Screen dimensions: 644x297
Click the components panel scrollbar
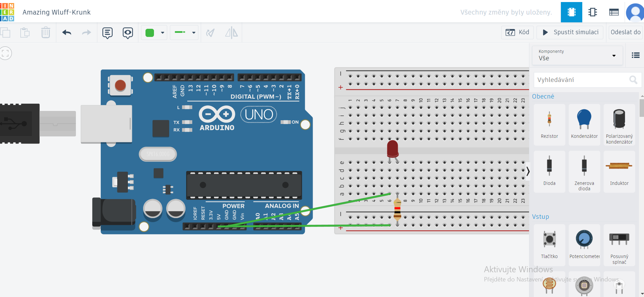(x=642, y=108)
